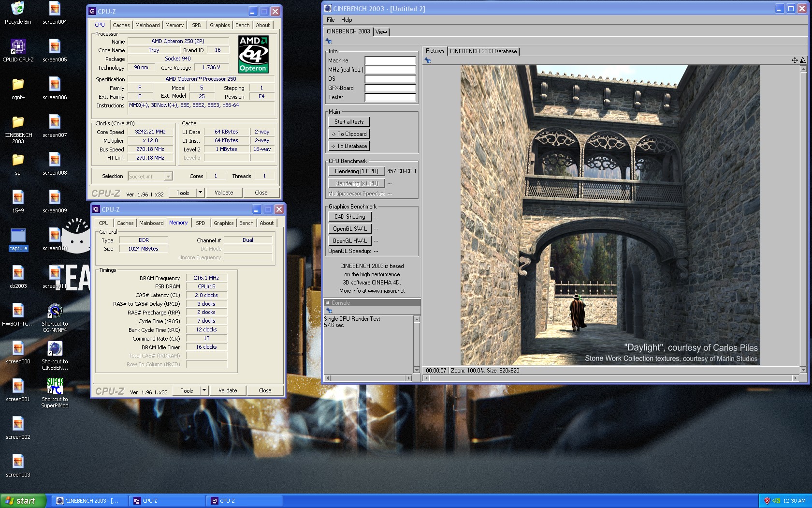
Task: Open the 1549 file icon
Action: [18, 201]
